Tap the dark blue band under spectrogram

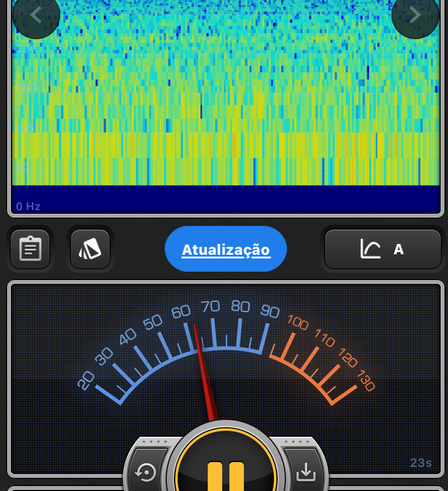tap(226, 199)
